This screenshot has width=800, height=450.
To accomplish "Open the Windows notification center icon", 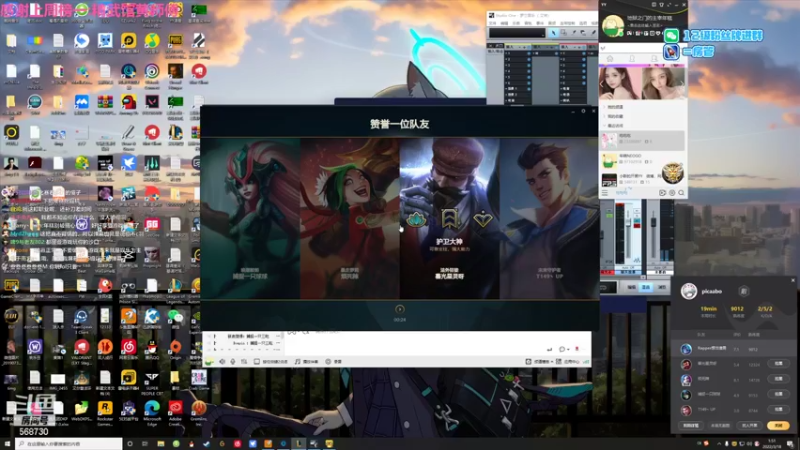I will (790, 444).
